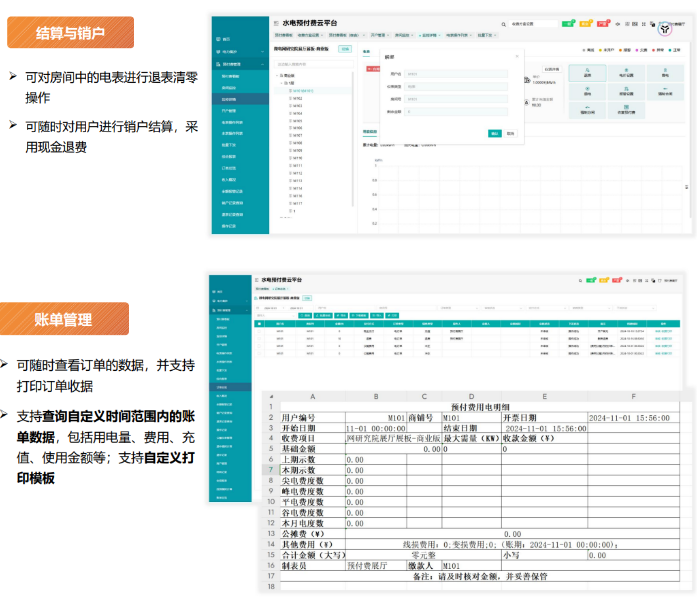
Task: Click teal confirm button in 销户 dialog
Action: (495, 133)
